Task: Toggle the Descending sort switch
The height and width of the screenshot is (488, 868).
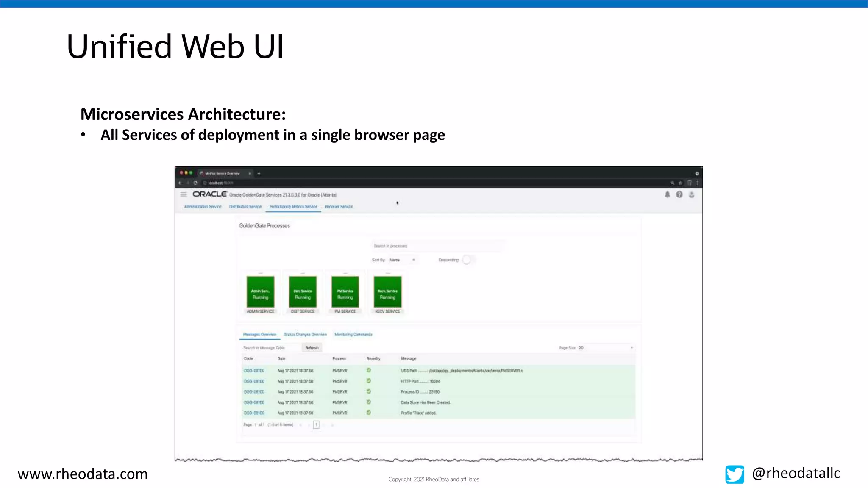Action: (x=468, y=260)
